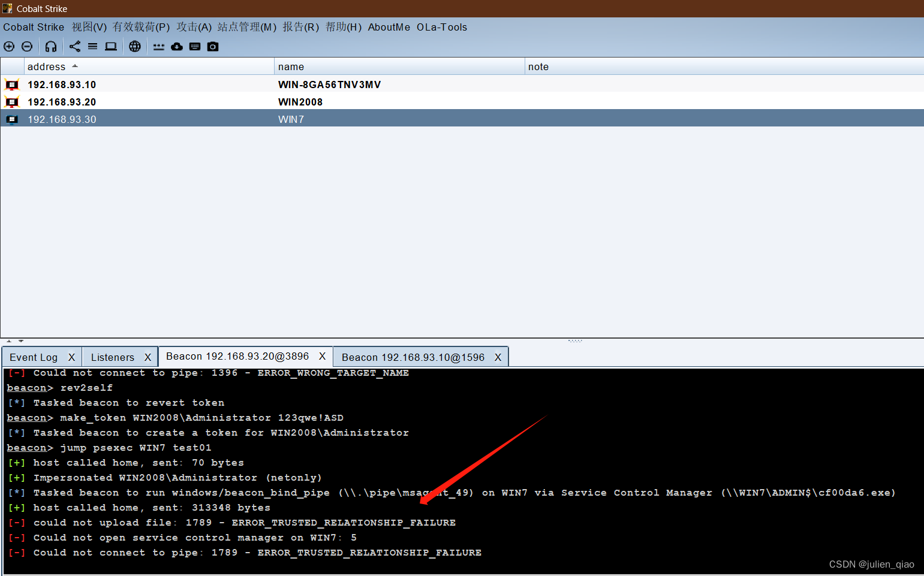
Task: Open the 攻击(A) menu
Action: coord(194,27)
